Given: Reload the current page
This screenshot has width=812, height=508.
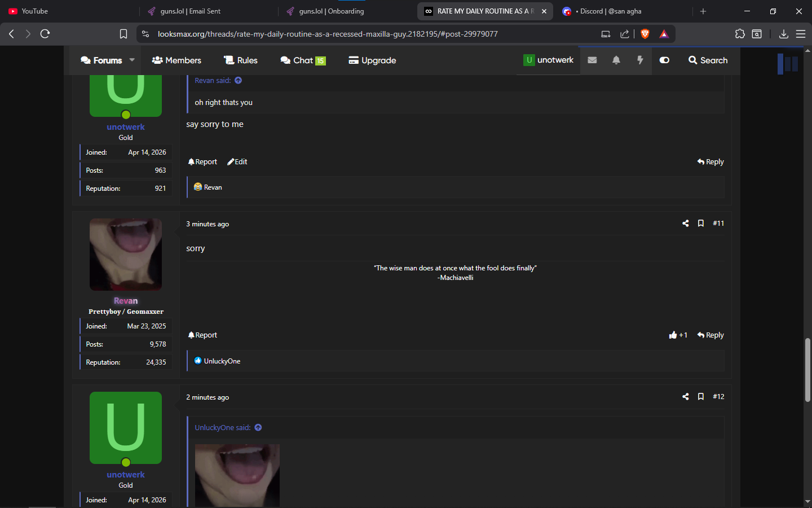Looking at the screenshot, I should coord(45,34).
